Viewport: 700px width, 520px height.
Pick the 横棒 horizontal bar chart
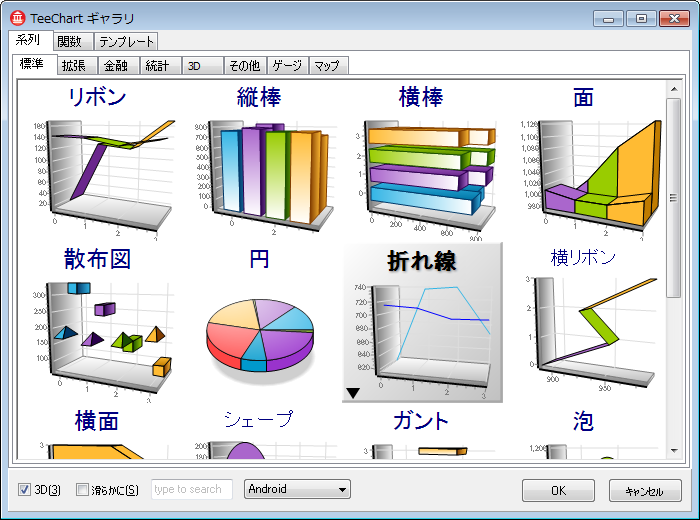[x=421, y=161]
